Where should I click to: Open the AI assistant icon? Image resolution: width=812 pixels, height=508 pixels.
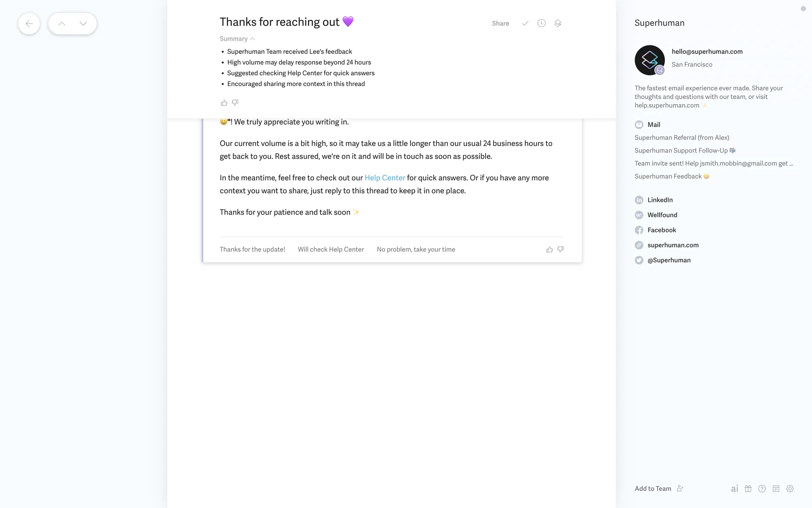pos(735,489)
